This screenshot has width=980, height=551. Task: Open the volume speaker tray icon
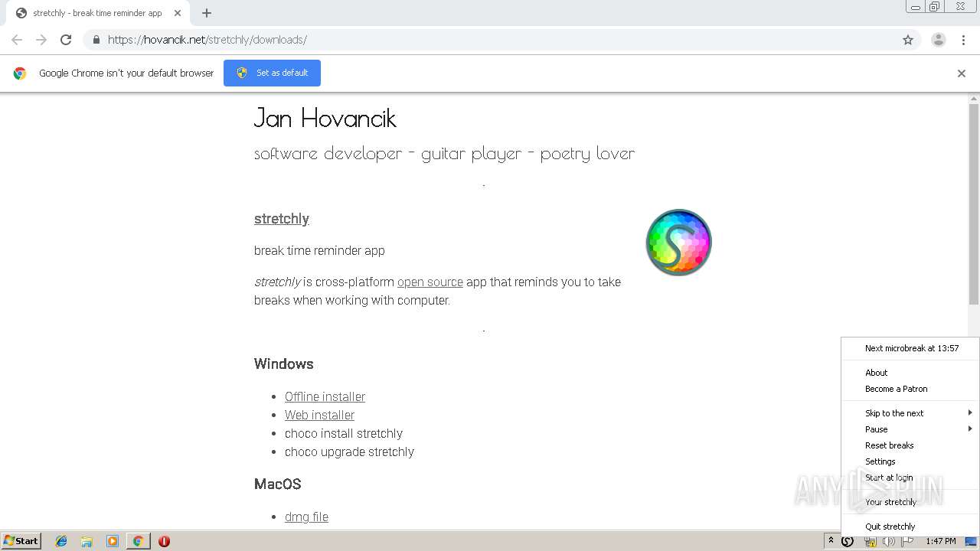(889, 541)
